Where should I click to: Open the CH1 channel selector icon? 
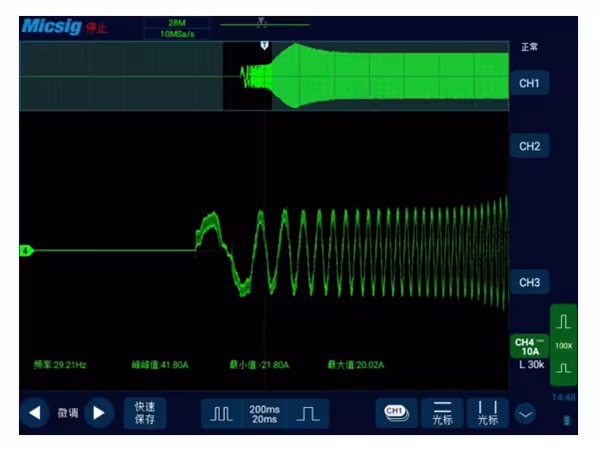396,413
